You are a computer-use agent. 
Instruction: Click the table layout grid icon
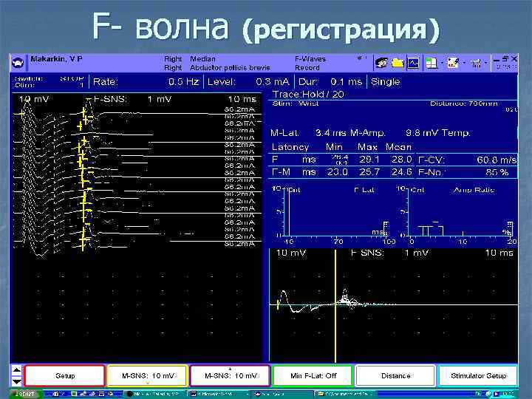click(x=432, y=63)
